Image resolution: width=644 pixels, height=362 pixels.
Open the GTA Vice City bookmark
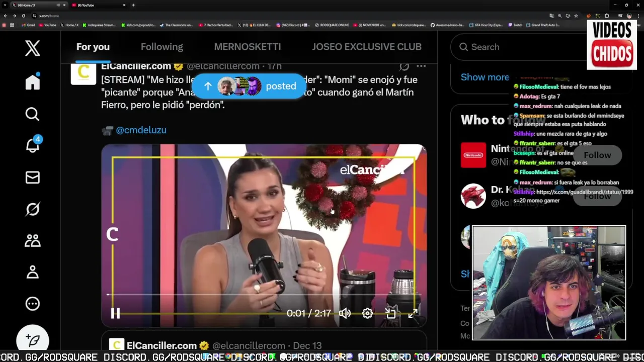coord(487,25)
